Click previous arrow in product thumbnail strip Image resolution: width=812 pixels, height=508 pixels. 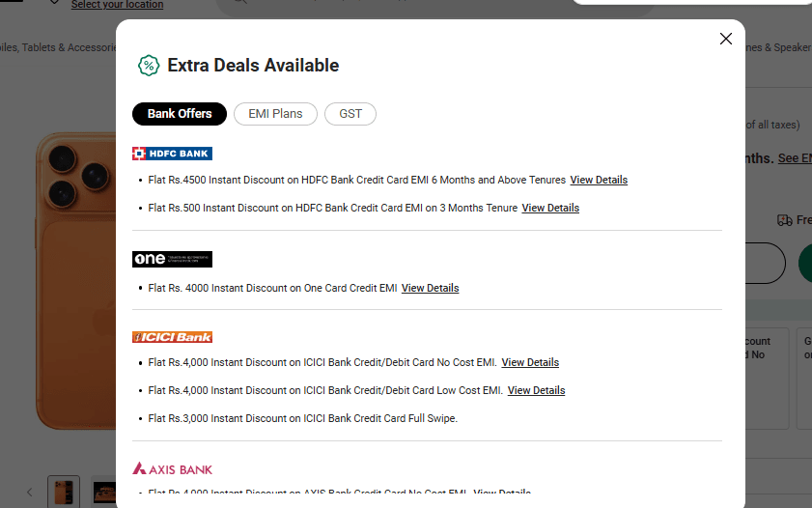click(29, 493)
